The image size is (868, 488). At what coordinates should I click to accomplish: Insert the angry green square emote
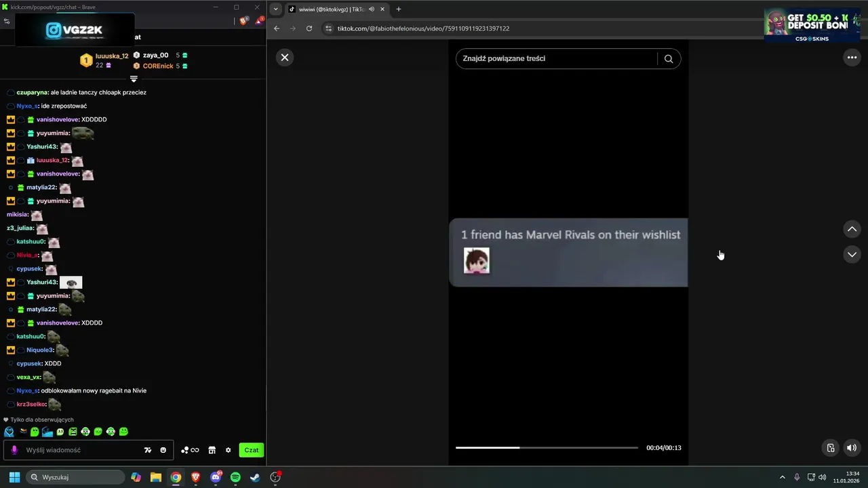(73, 432)
